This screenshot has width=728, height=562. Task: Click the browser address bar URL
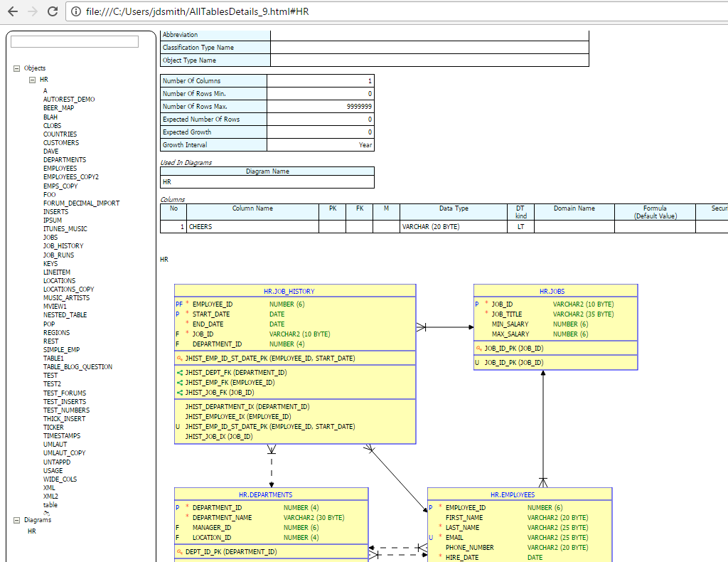[198, 11]
